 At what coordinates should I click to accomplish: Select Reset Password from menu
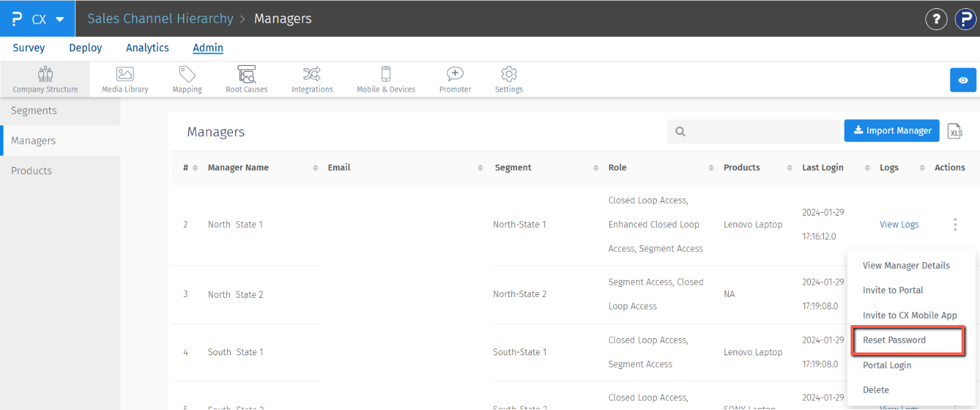tap(894, 340)
